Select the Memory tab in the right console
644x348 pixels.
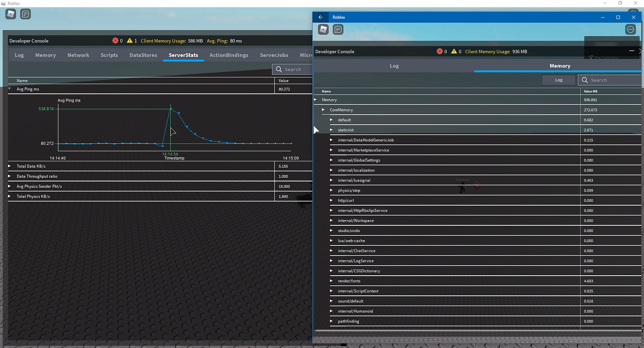pos(560,66)
